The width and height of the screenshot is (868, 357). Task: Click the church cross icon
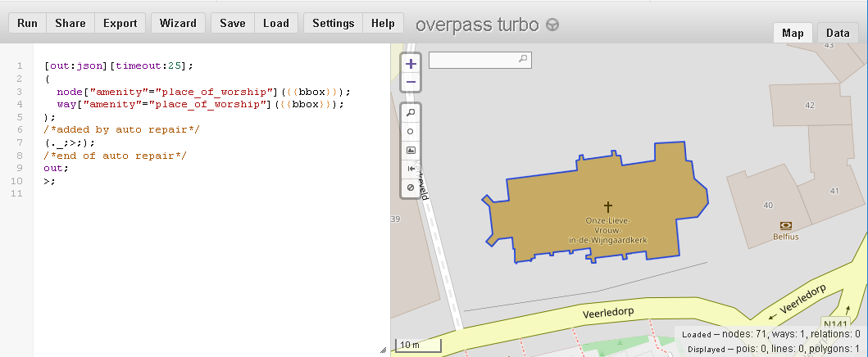[x=608, y=207]
